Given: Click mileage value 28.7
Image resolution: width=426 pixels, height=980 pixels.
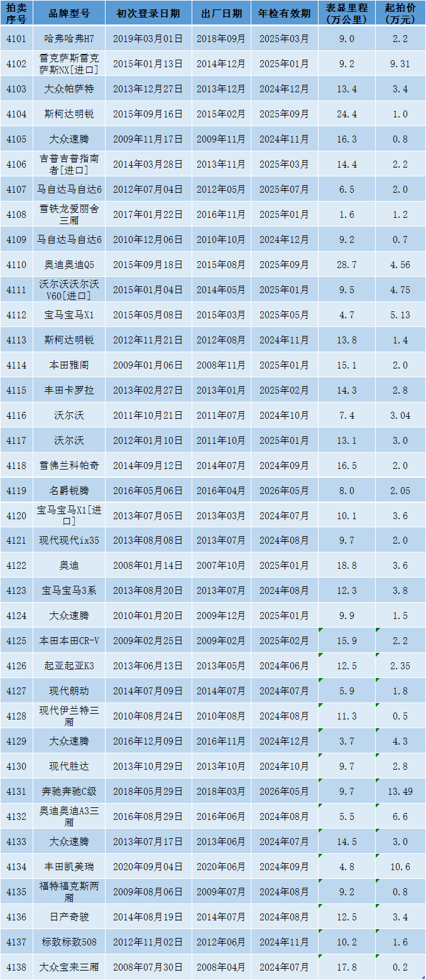Looking at the screenshot, I should point(346,265).
